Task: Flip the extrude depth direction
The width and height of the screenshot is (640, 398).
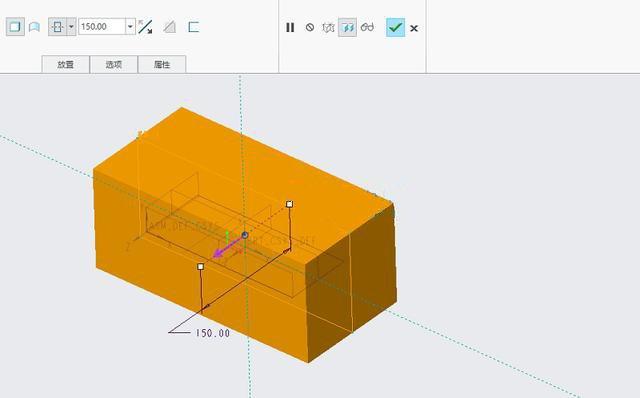Action: [145, 27]
